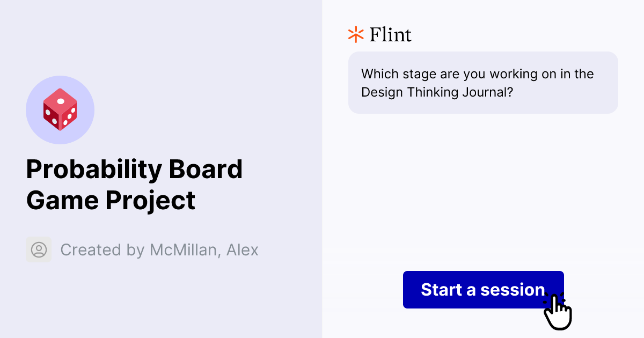This screenshot has width=644, height=338.
Task: Click the Flint wordmark text
Action: coord(390,34)
